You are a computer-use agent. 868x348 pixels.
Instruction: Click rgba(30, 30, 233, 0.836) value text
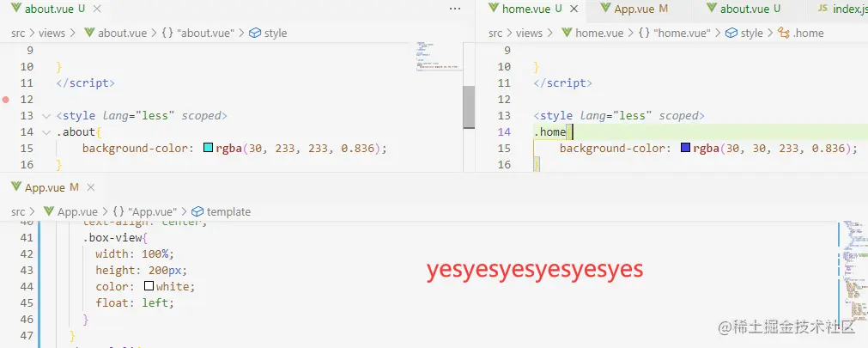777,149
